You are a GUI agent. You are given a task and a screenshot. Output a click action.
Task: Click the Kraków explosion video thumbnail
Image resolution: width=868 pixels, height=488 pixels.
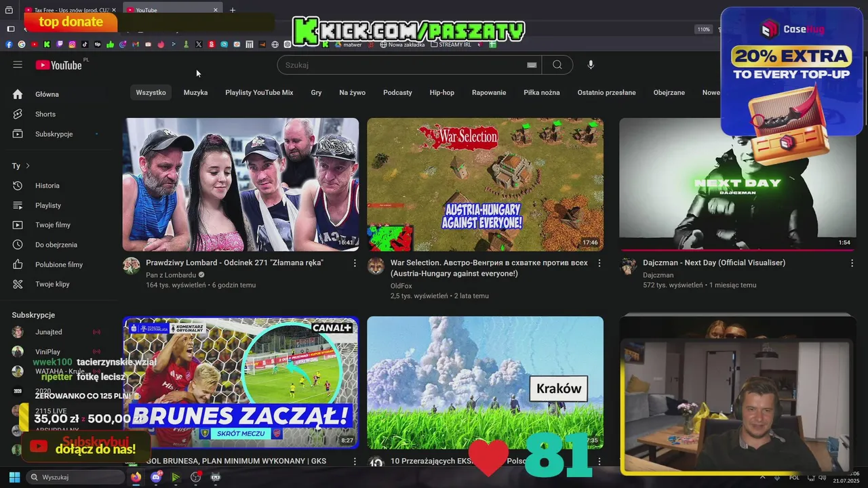pyautogui.click(x=485, y=382)
